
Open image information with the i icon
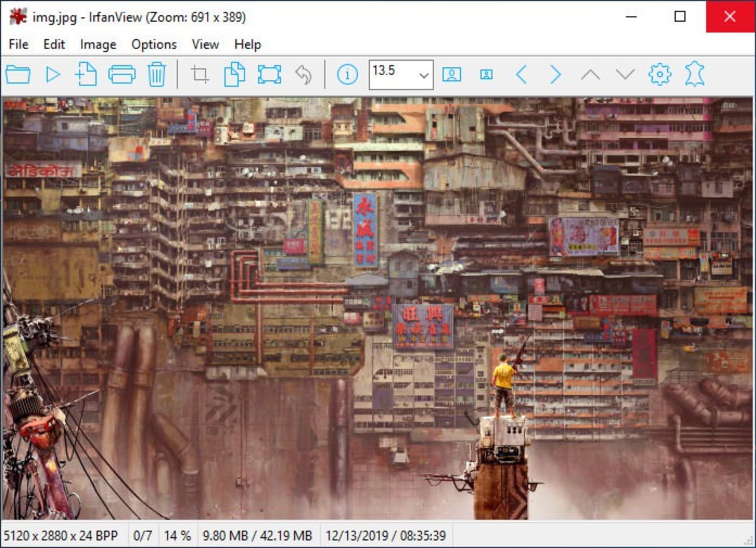[x=347, y=74]
